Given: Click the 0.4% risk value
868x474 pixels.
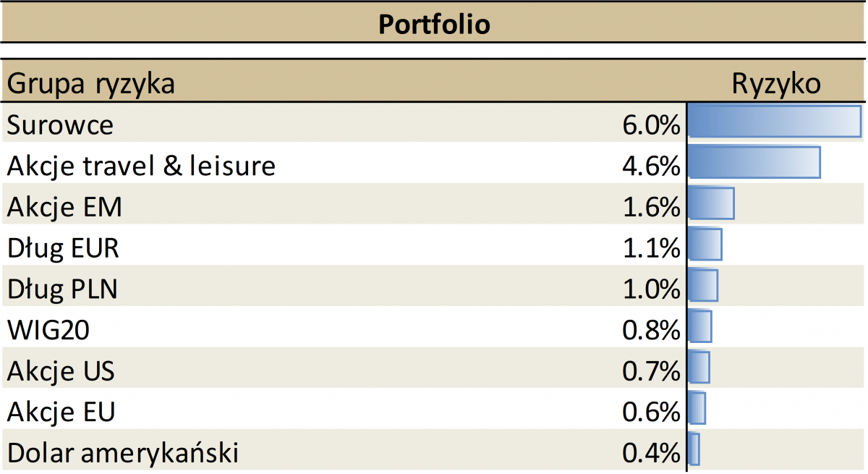Looking at the screenshot, I should coord(651,454).
